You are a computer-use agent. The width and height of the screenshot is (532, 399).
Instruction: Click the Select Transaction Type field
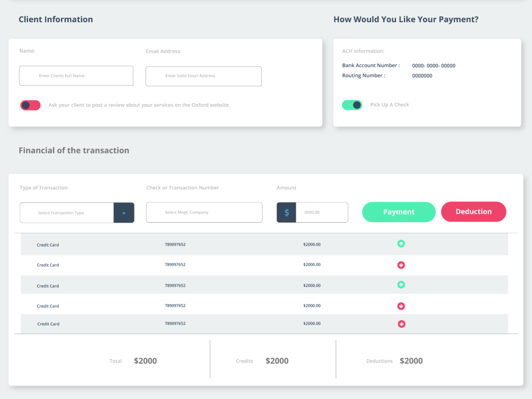pyautogui.click(x=67, y=213)
